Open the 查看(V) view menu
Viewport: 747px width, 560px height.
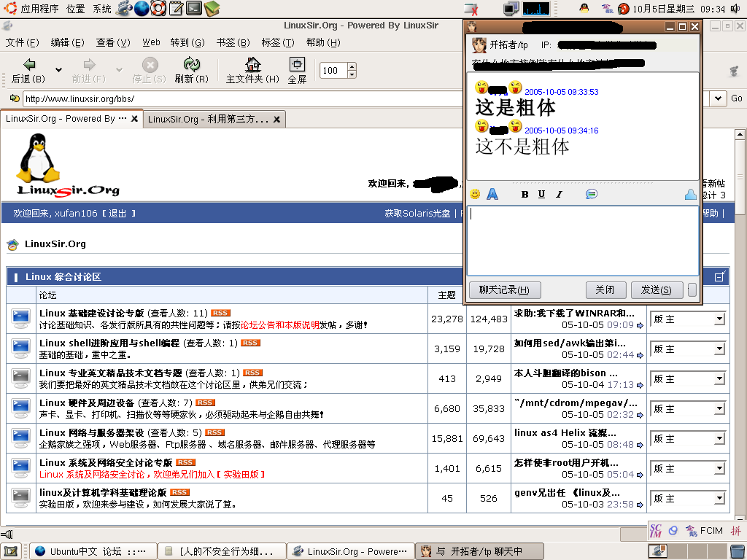click(x=113, y=43)
